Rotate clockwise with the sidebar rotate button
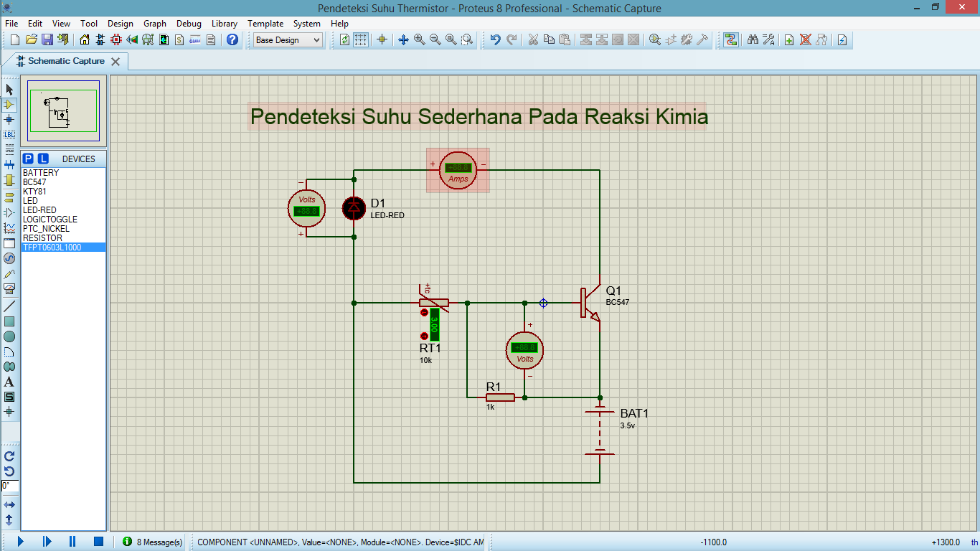Viewport: 980px width, 551px height. click(x=9, y=456)
